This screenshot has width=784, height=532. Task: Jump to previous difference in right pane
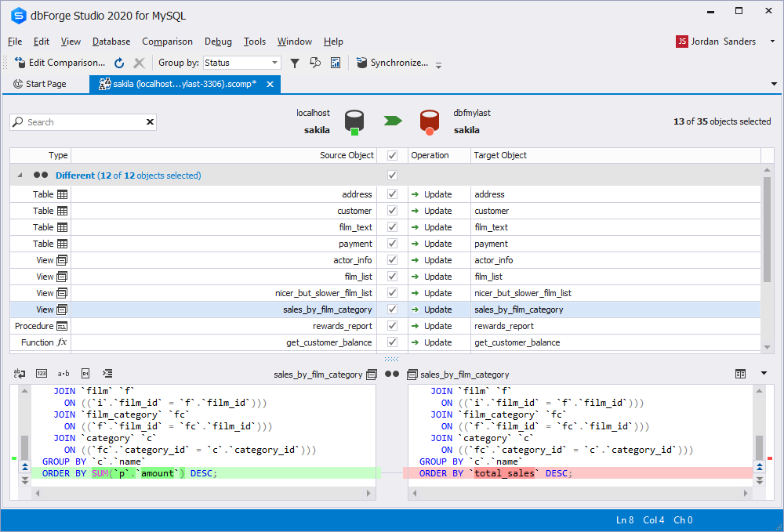760,467
